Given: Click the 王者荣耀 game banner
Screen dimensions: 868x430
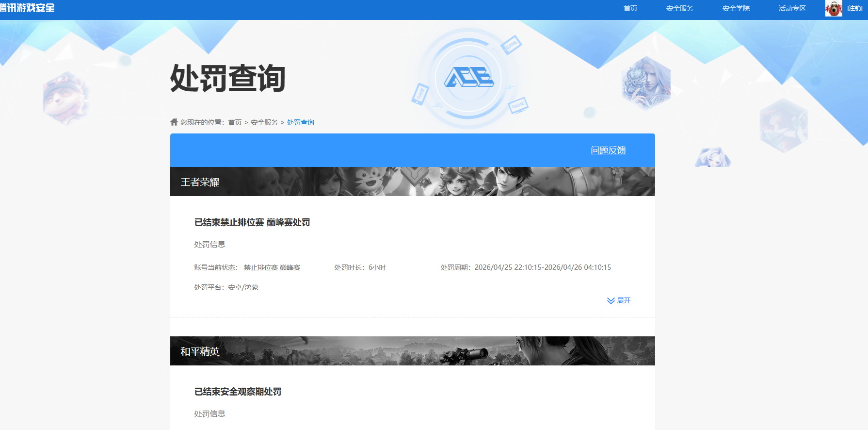Looking at the screenshot, I should pyautogui.click(x=412, y=182).
